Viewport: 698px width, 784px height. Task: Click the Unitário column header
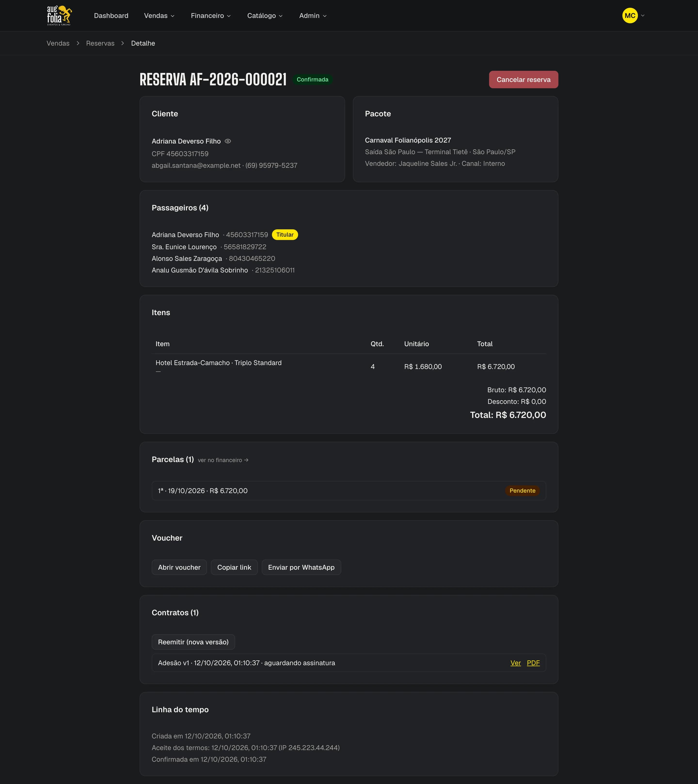(417, 344)
